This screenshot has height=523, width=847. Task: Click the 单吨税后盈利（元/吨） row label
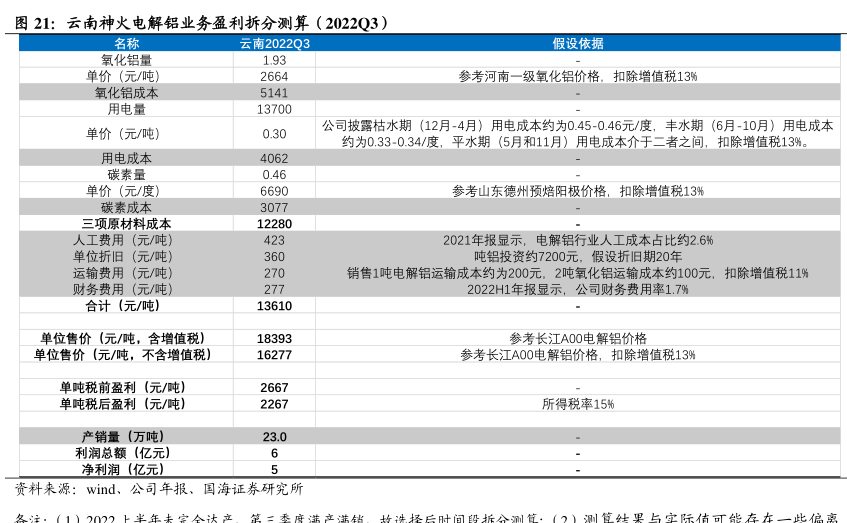(x=126, y=404)
